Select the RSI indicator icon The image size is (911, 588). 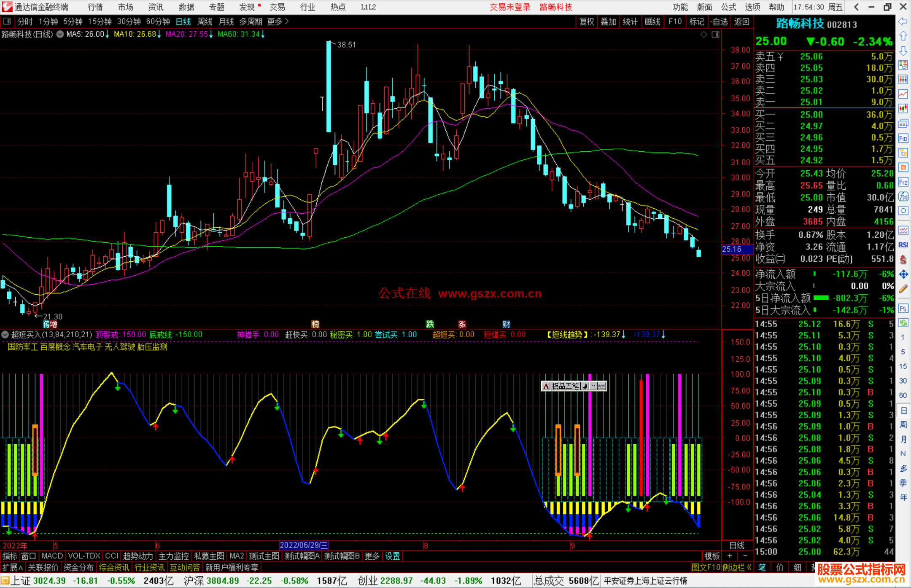(903, 245)
